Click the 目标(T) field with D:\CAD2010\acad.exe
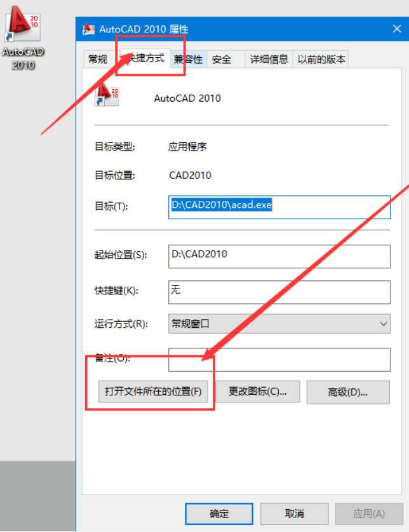Image resolution: width=409 pixels, height=532 pixels. click(279, 207)
